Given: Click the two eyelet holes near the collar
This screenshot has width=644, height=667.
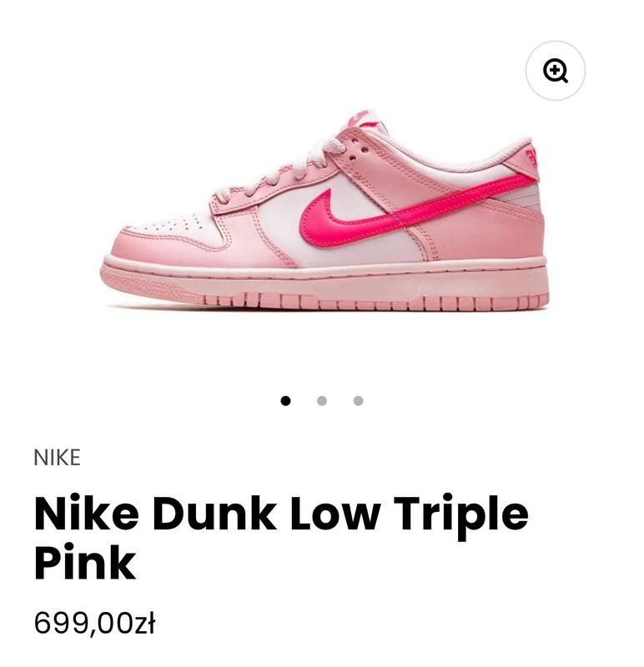Looking at the screenshot, I should pyautogui.click(x=359, y=153).
